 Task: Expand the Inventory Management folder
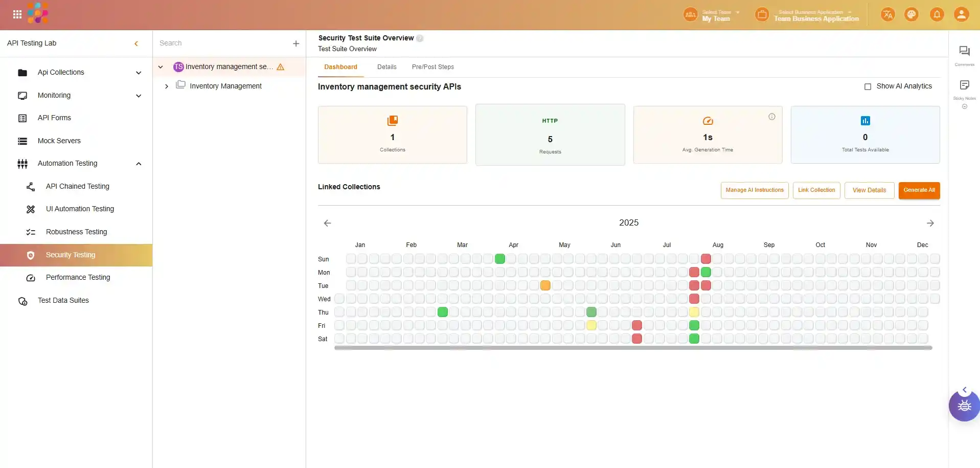tap(167, 86)
